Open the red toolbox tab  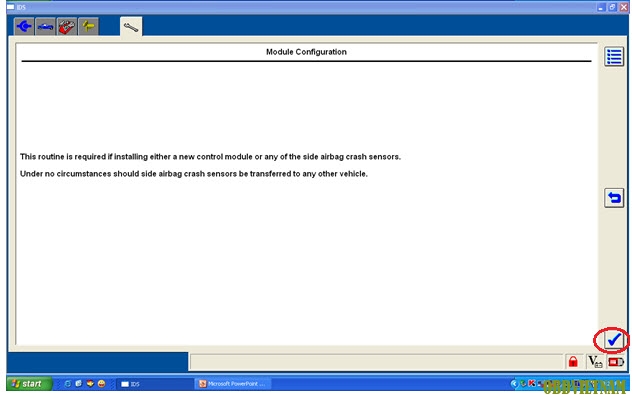tap(67, 27)
